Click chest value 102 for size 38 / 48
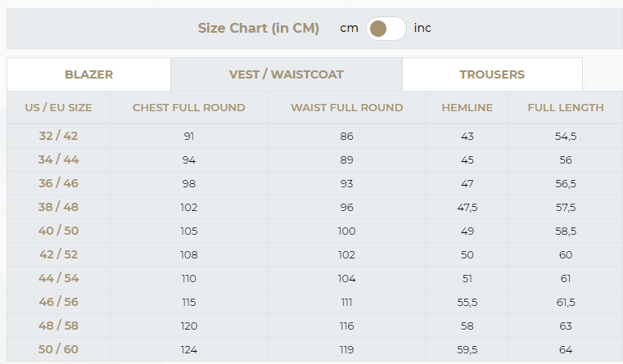The height and width of the screenshot is (364, 623). click(x=189, y=207)
